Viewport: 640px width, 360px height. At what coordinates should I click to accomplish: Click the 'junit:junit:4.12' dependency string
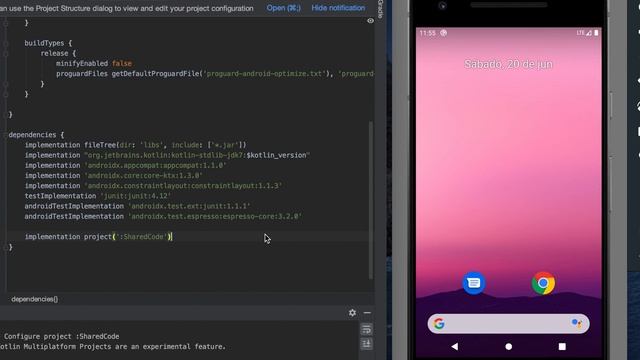pyautogui.click(x=136, y=196)
